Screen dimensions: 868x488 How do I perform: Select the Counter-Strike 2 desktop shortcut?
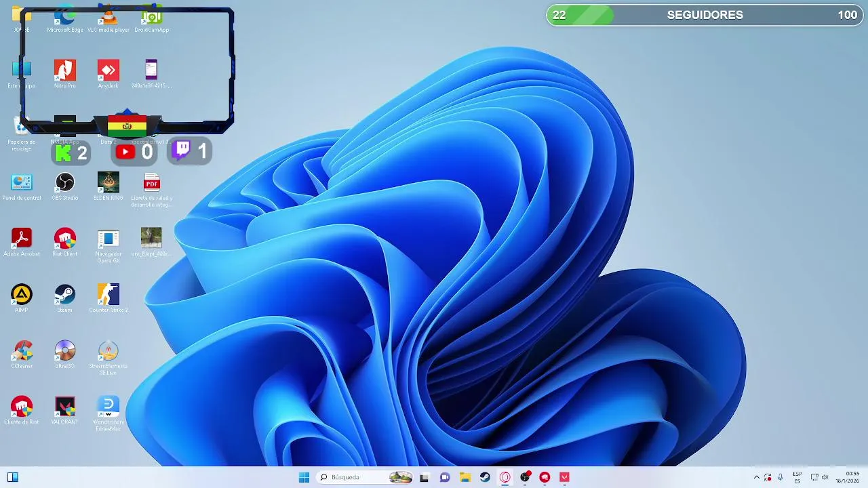point(108,298)
